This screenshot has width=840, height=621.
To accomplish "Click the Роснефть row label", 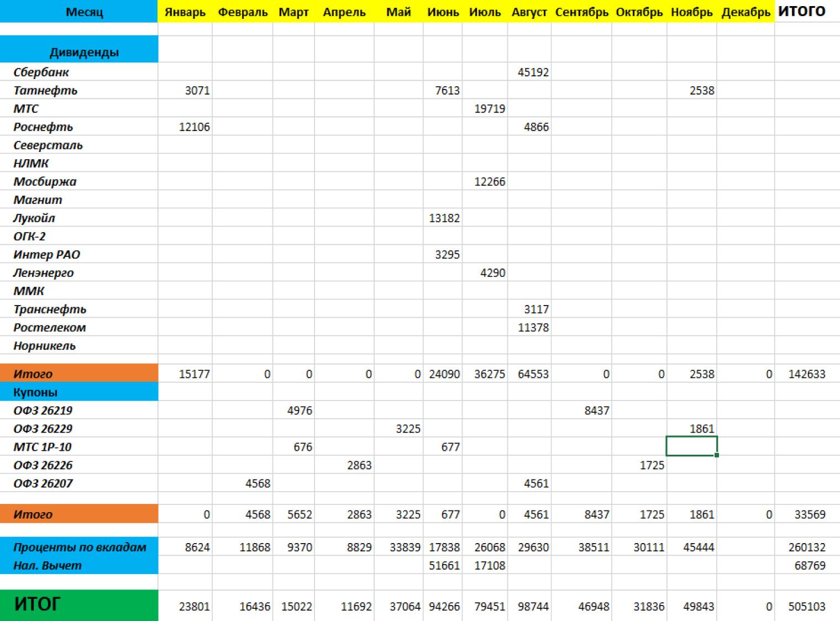I will [x=43, y=127].
